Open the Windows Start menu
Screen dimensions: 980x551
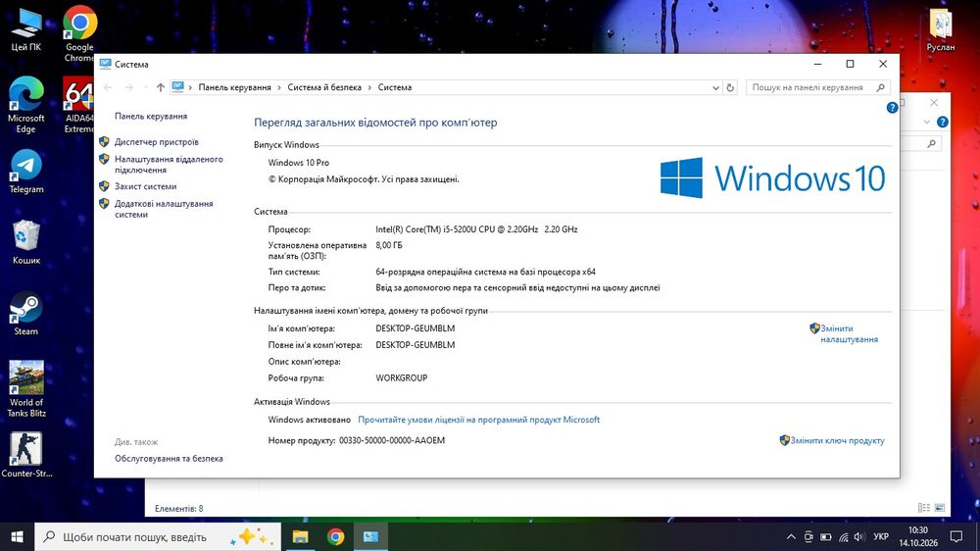pos(17,536)
